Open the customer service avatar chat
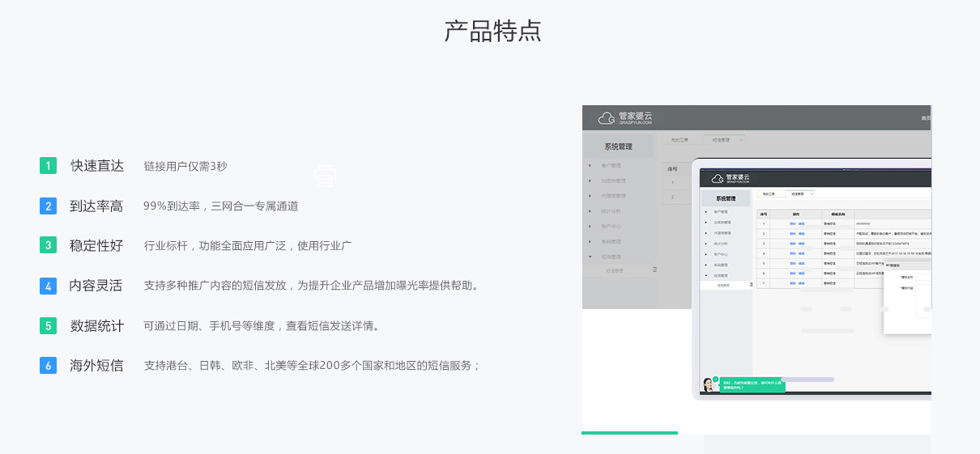 click(711, 385)
